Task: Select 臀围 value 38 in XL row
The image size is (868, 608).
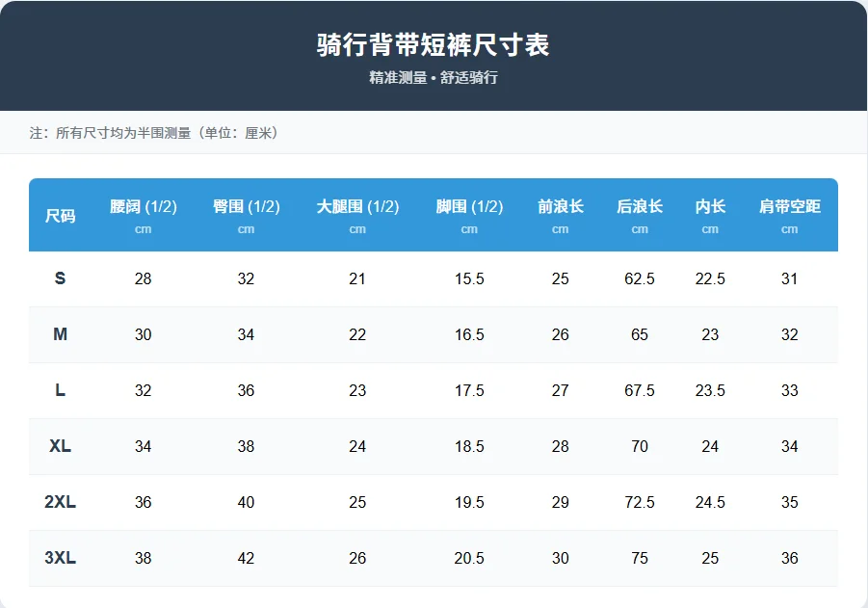Action: click(x=246, y=446)
